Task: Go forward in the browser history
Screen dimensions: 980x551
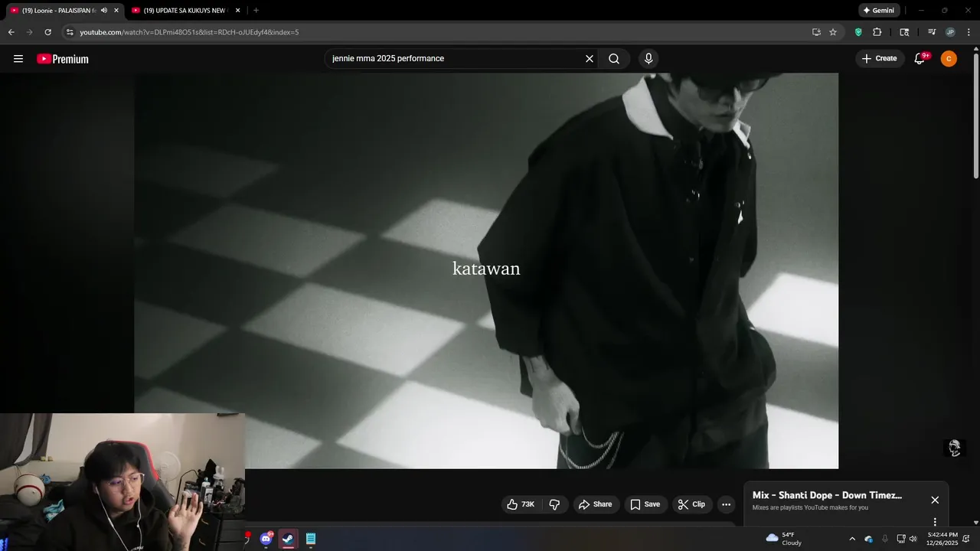Action: pos(29,32)
